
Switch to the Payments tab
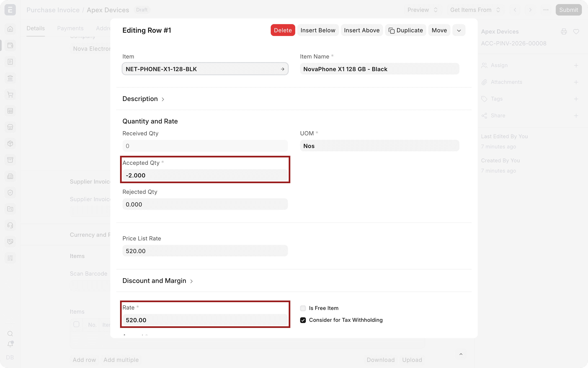70,28
